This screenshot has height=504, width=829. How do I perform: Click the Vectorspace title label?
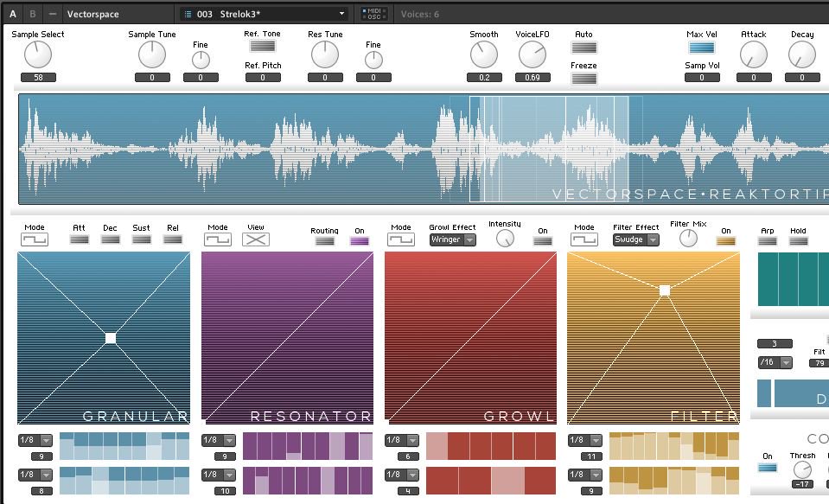(x=95, y=13)
